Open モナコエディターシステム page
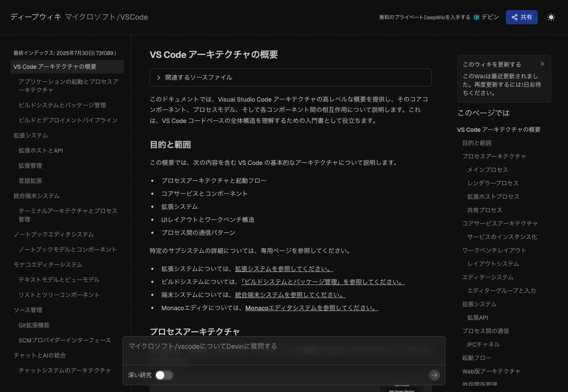The image size is (568, 392). click(48, 264)
